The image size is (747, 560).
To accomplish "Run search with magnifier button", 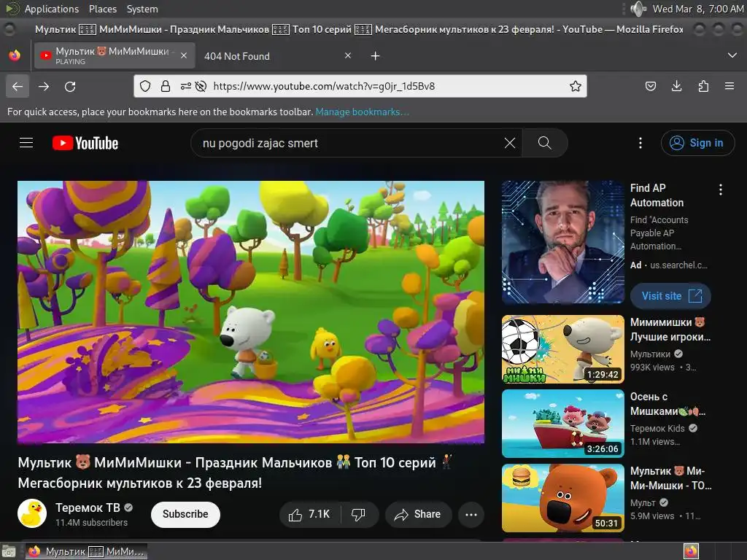I will 544,143.
